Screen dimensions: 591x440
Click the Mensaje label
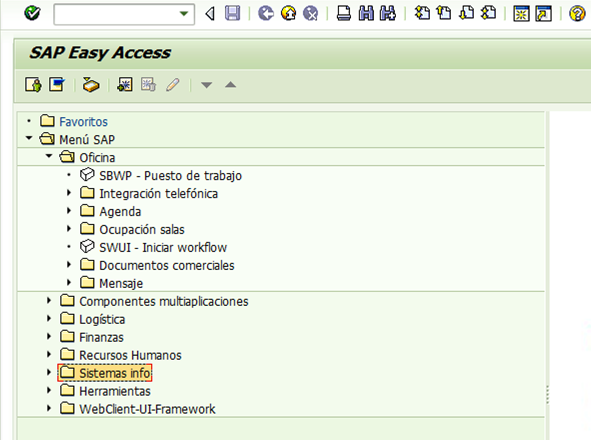(x=121, y=284)
